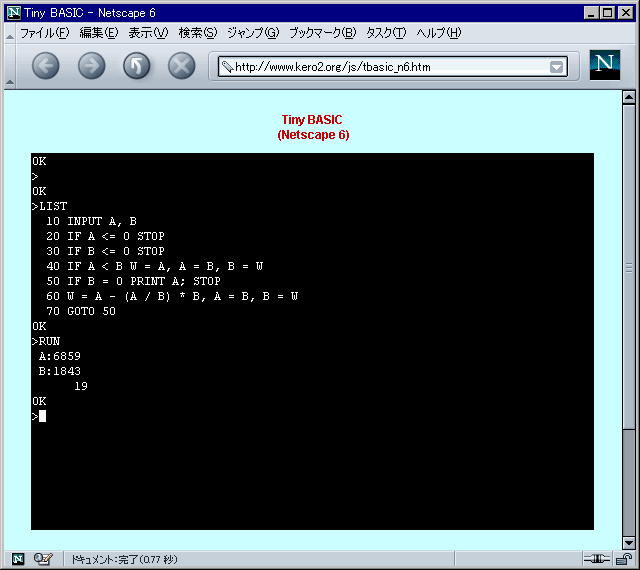Click the ドキュメント:完了 status text
Image resolution: width=640 pixels, height=570 pixels.
[x=125, y=559]
